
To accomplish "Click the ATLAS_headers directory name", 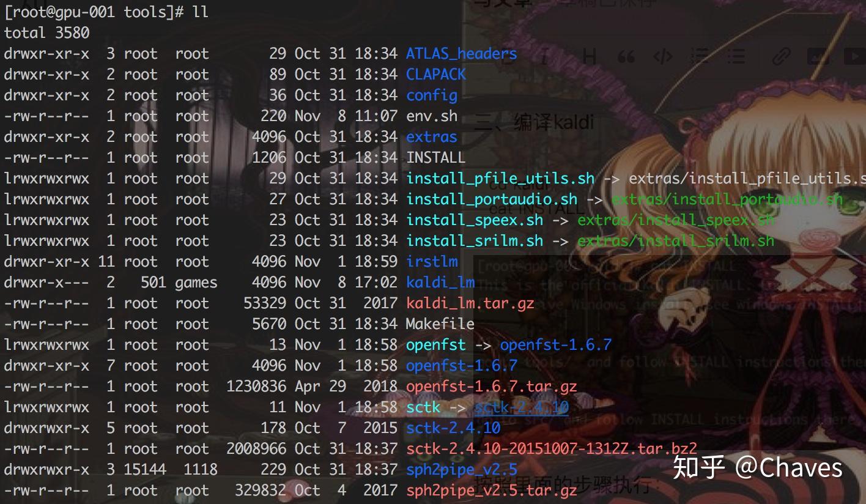I will pyautogui.click(x=461, y=54).
